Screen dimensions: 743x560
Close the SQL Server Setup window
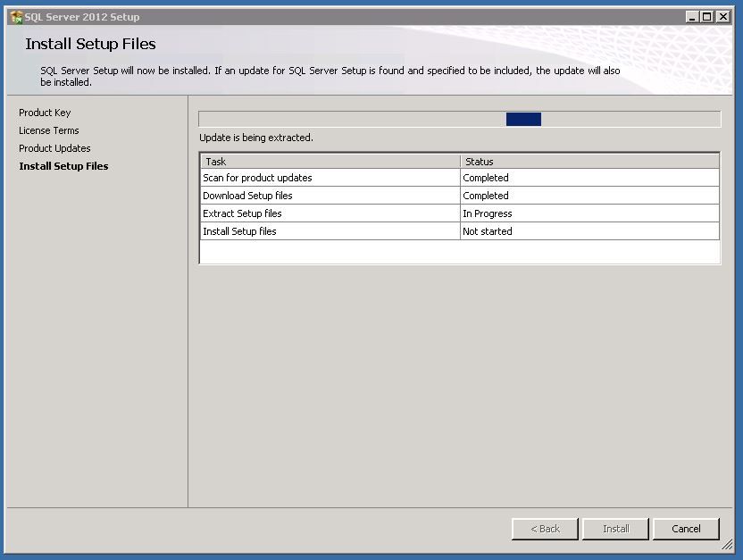point(722,17)
